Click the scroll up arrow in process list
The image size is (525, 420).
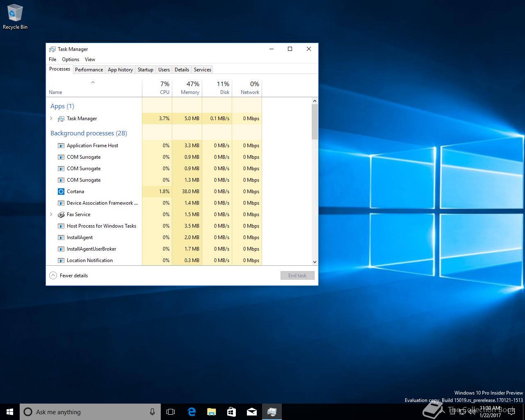315,101
